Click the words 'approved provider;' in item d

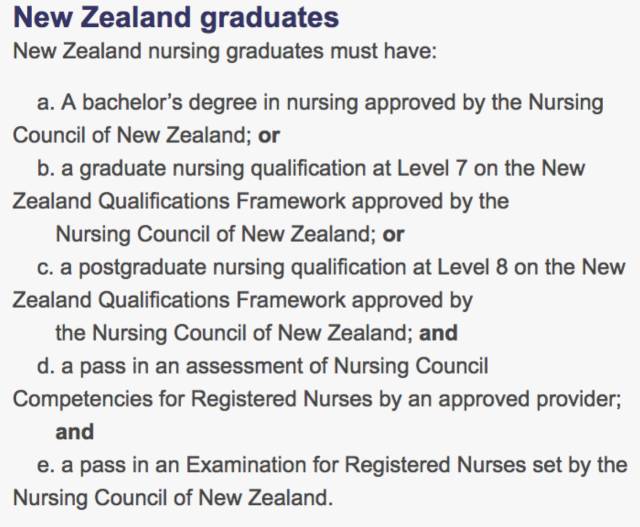(x=530, y=400)
